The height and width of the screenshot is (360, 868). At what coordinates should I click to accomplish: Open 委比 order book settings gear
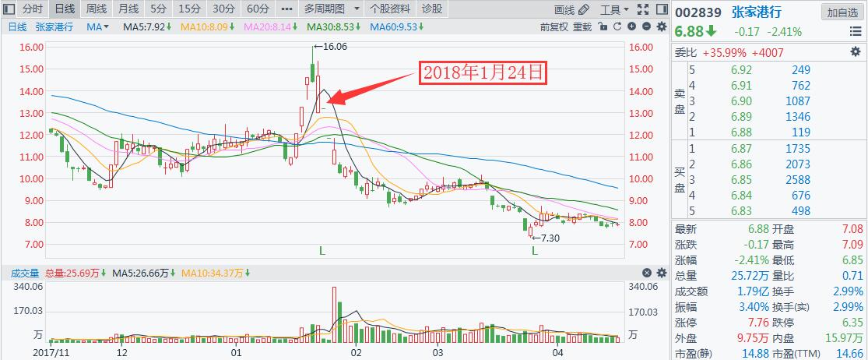(x=856, y=52)
